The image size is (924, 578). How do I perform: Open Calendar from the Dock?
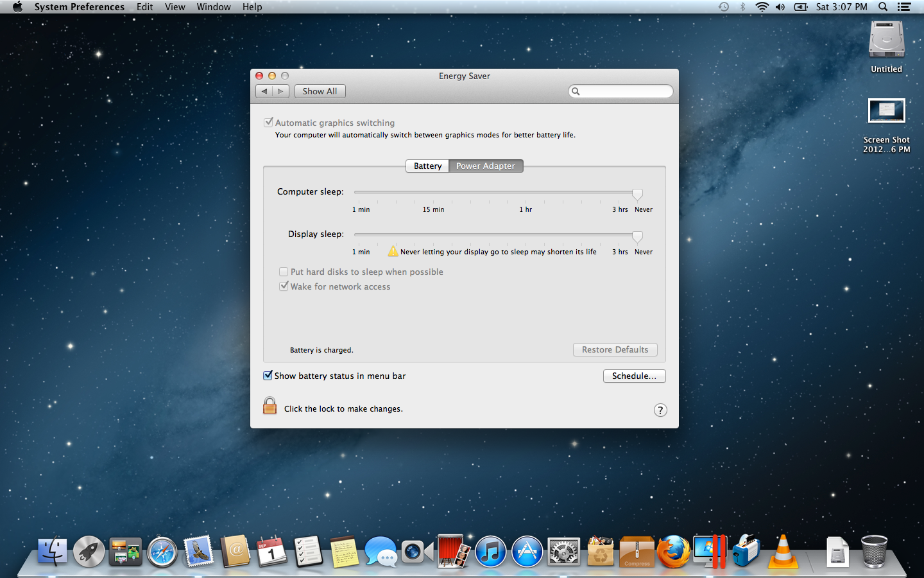point(272,552)
